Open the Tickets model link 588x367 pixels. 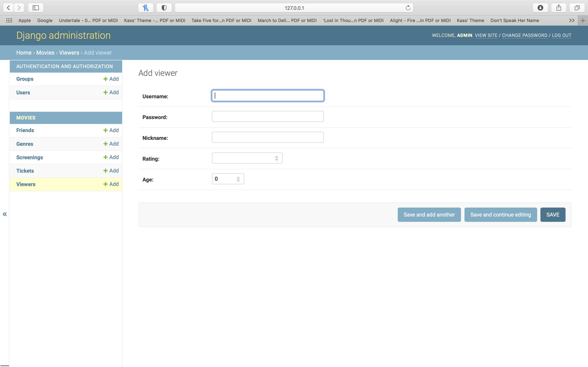[x=25, y=171]
